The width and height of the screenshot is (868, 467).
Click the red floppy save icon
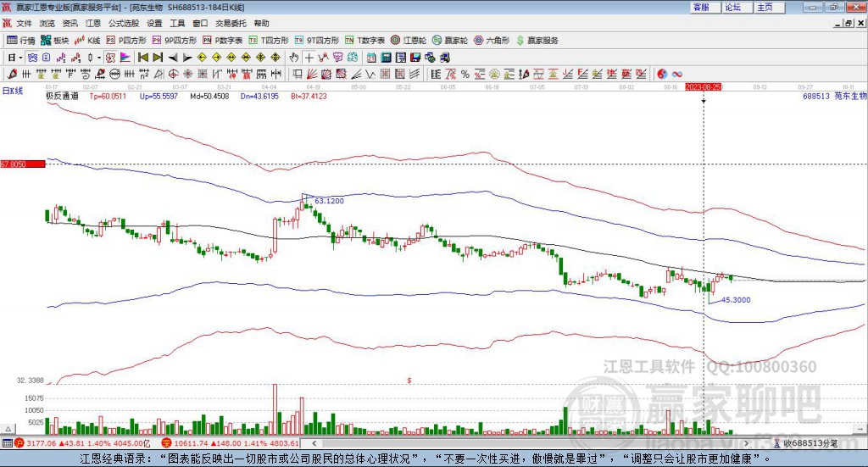tap(415, 58)
